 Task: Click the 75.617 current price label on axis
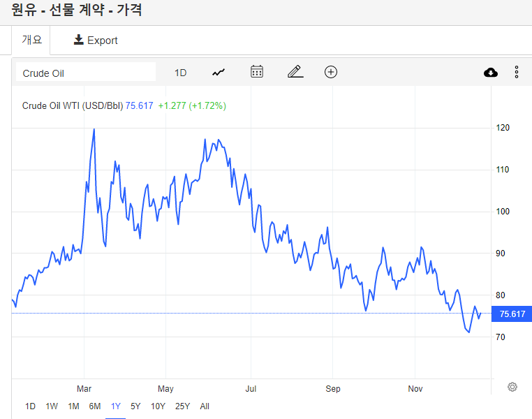tap(512, 314)
